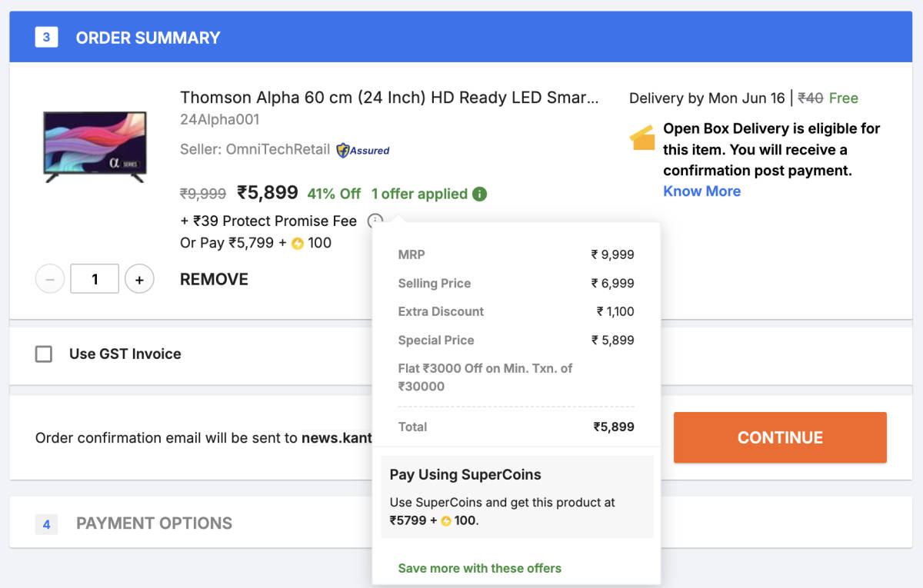
Task: Click the ₹5,899 price beside the 41% Off label
Action: [x=267, y=193]
